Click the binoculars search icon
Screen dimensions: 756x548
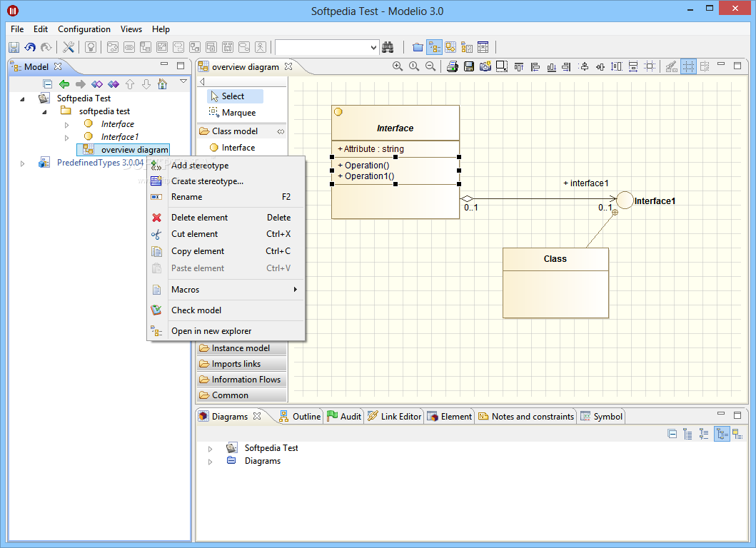point(388,47)
